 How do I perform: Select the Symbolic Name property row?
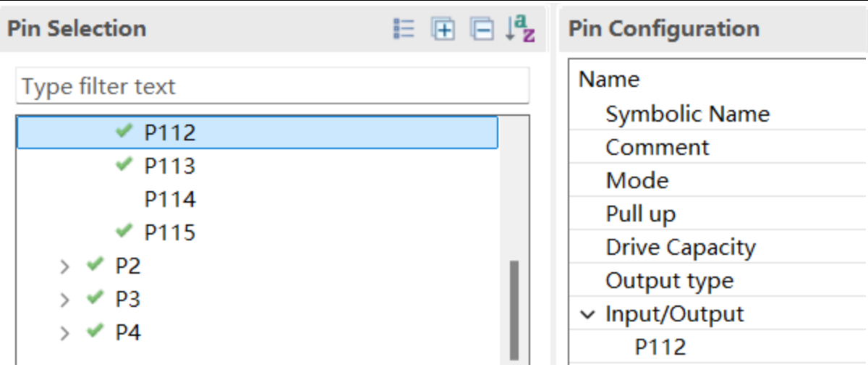pos(718,114)
